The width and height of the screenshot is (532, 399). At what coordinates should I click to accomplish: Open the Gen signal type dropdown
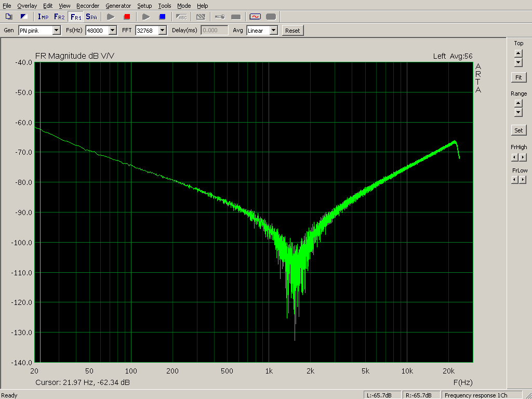coord(57,31)
